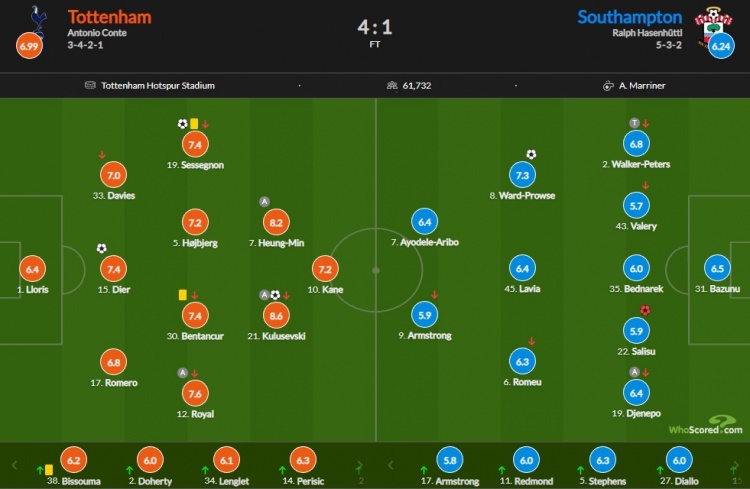The height and width of the screenshot is (489, 750).
Task: Select goalkeeper Bazunu's 6.5 rating bubble
Action: (717, 268)
